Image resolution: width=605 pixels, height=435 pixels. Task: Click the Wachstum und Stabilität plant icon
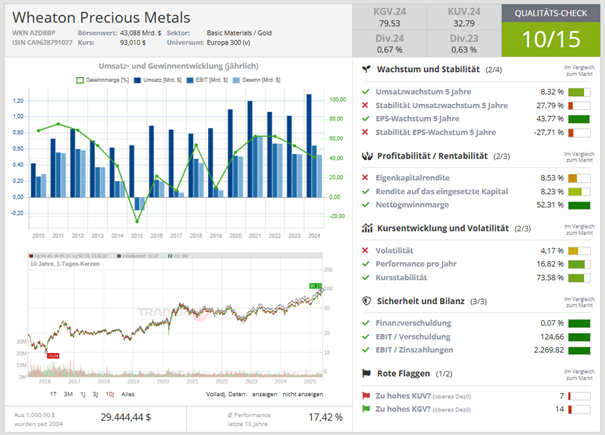(x=366, y=69)
